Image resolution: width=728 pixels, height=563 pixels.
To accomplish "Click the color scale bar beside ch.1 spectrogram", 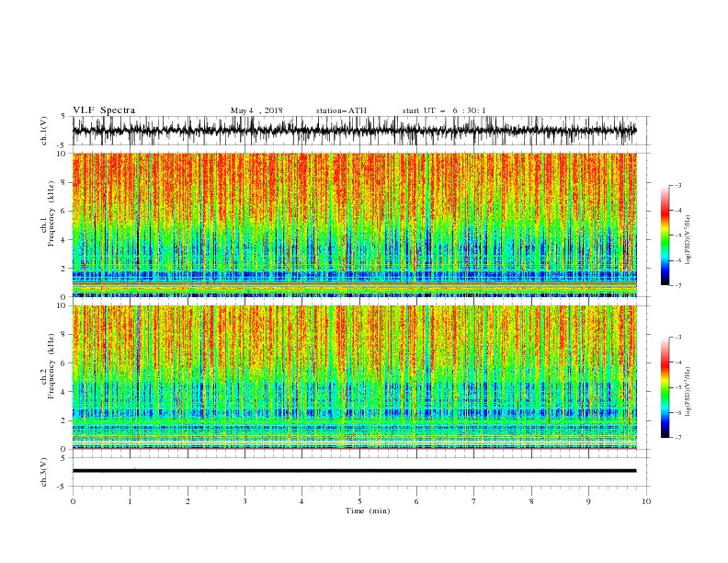I will point(665,236).
